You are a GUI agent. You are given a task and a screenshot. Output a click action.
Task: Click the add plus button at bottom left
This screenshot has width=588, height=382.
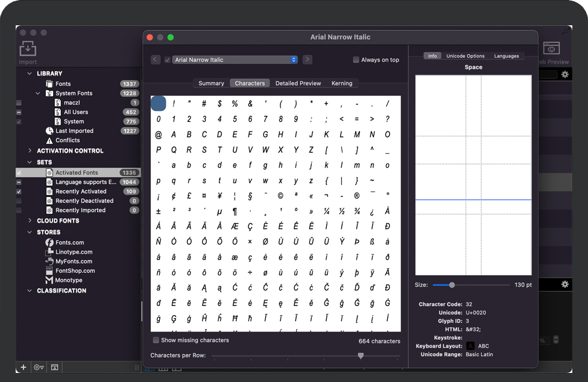click(24, 367)
